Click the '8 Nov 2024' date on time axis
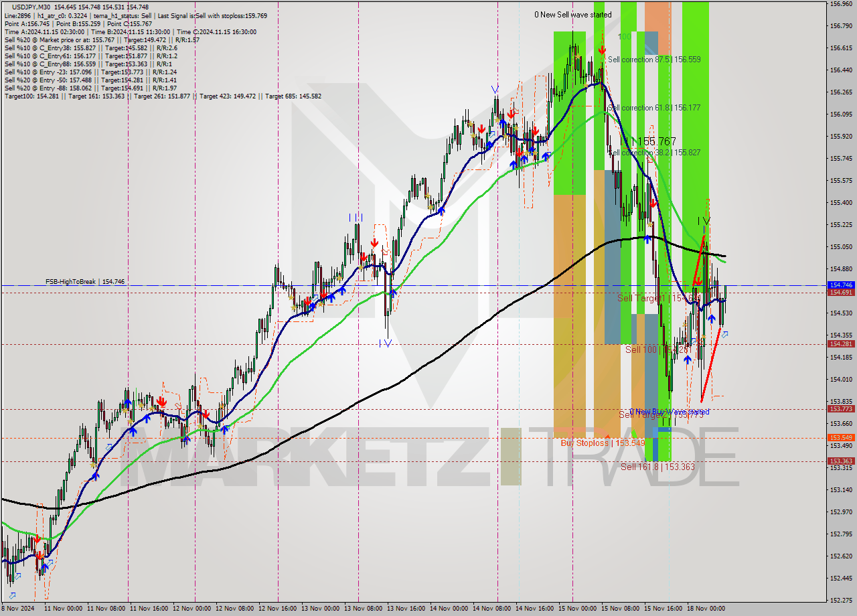Screen dimensions: 857x616 (x=17, y=609)
